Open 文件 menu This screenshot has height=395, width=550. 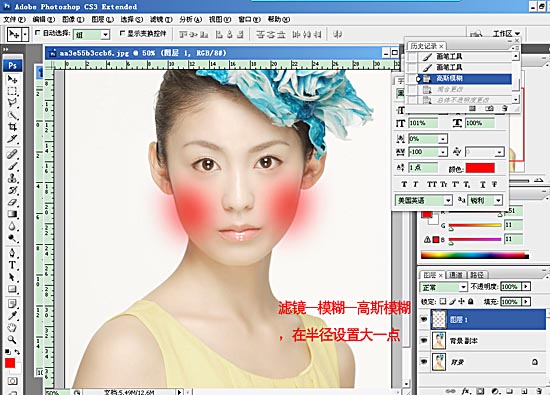[x=14, y=19]
